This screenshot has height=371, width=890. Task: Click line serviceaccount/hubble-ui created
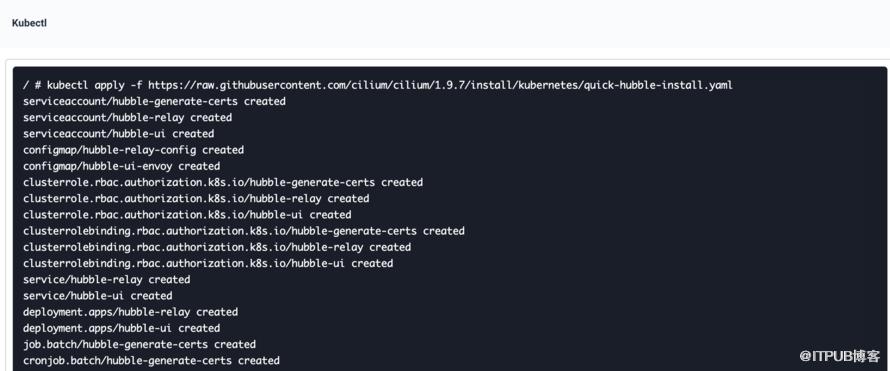pyautogui.click(x=119, y=134)
